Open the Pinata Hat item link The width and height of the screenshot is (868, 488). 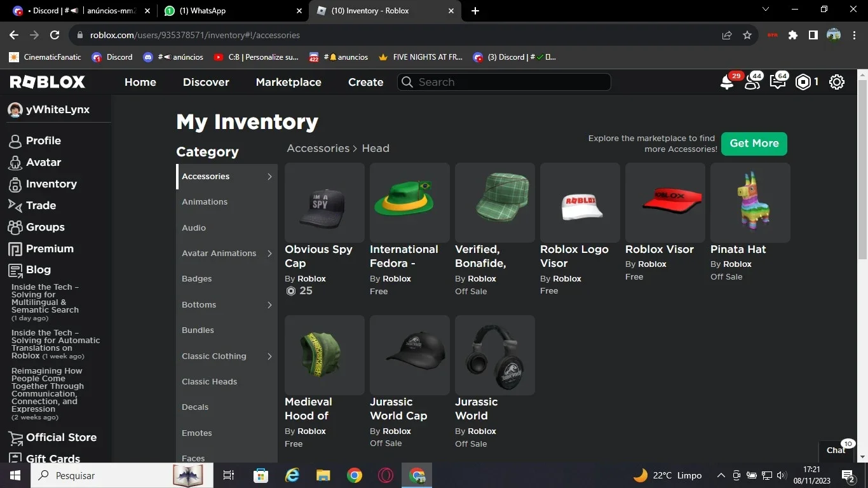click(738, 249)
